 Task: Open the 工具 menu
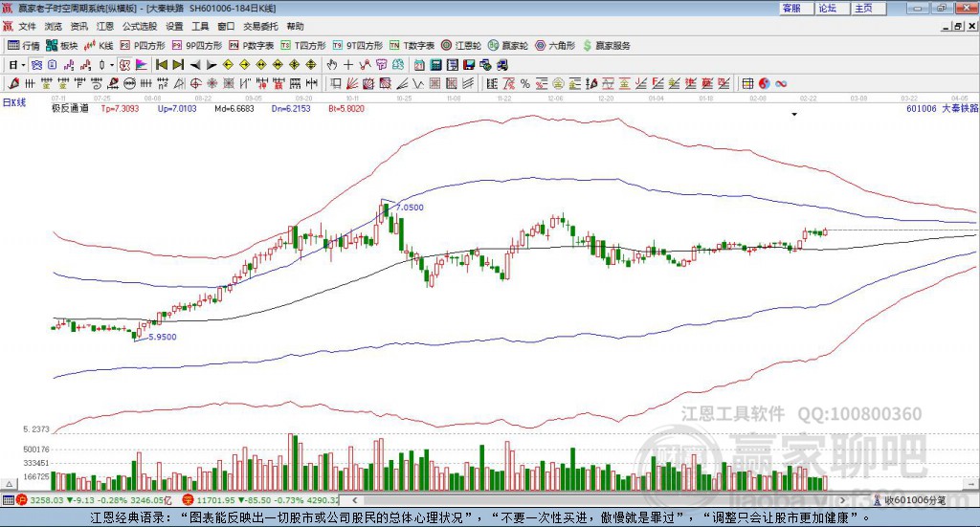[x=200, y=26]
